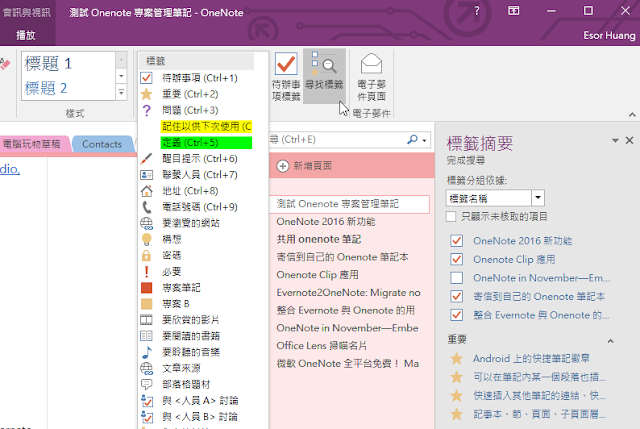Open the Esor Huang account name

pyautogui.click(x=609, y=36)
